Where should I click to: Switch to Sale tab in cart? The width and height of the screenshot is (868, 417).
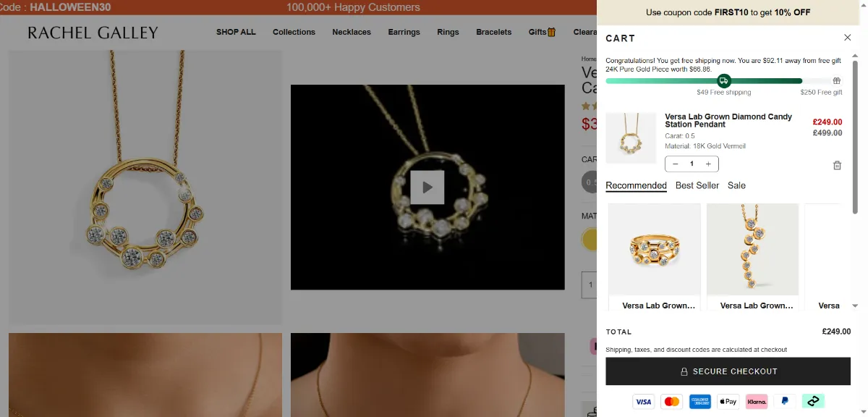[x=736, y=185]
